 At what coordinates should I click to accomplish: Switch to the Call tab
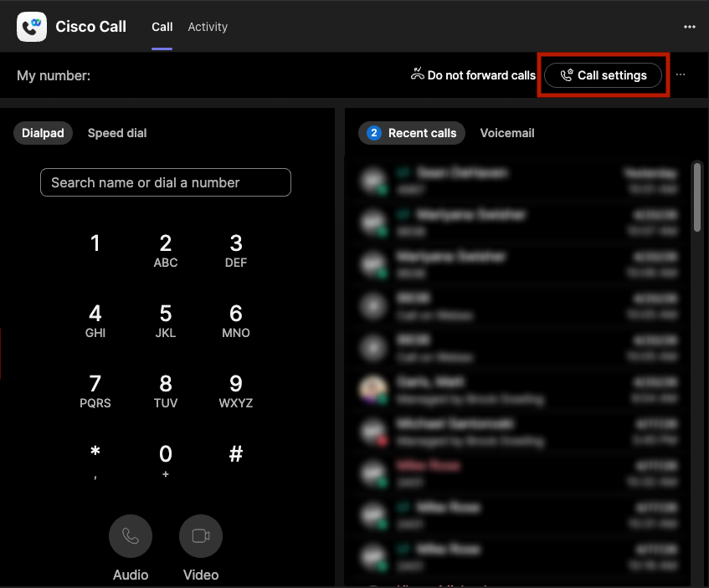(162, 27)
